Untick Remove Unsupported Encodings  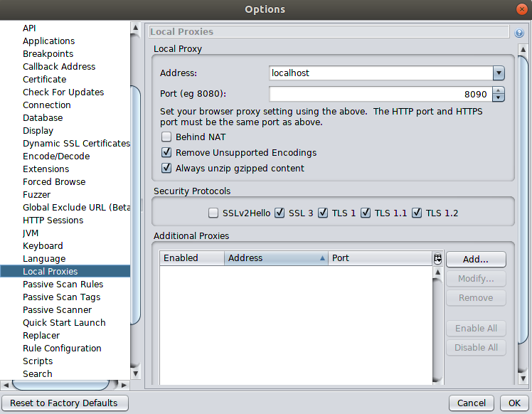pos(166,153)
